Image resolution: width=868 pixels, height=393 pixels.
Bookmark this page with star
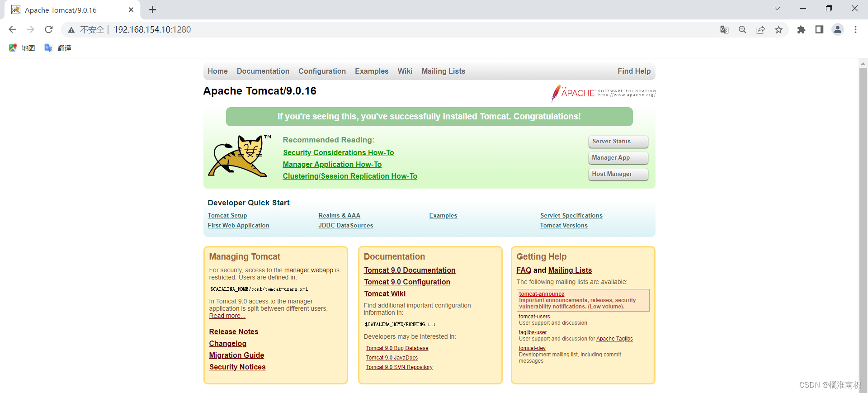778,29
